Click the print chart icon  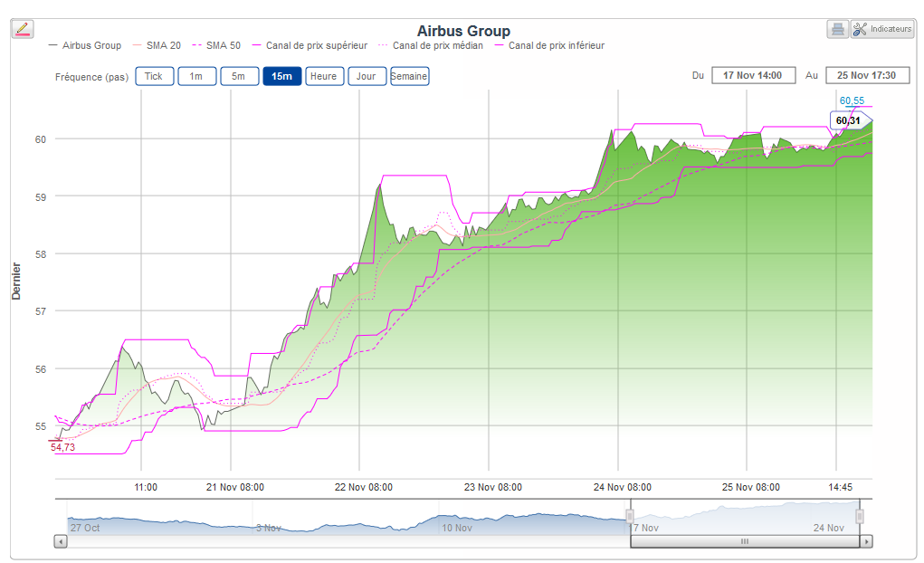point(837,29)
